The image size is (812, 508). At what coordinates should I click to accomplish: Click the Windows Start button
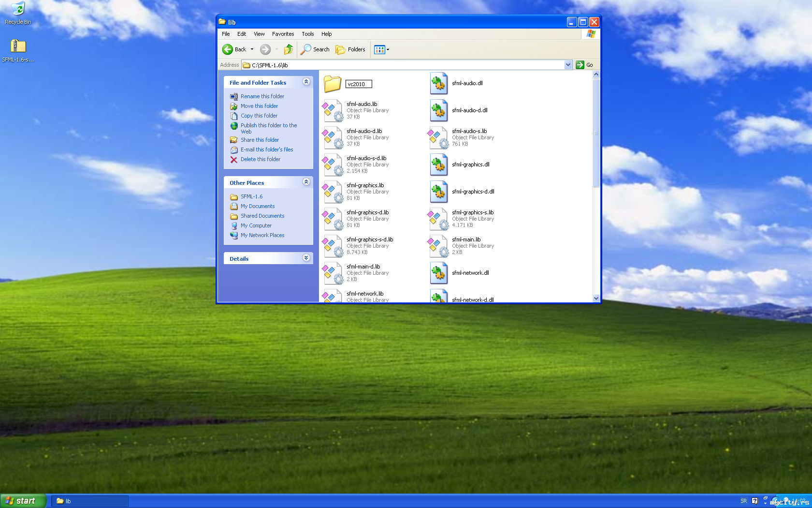pyautogui.click(x=23, y=501)
